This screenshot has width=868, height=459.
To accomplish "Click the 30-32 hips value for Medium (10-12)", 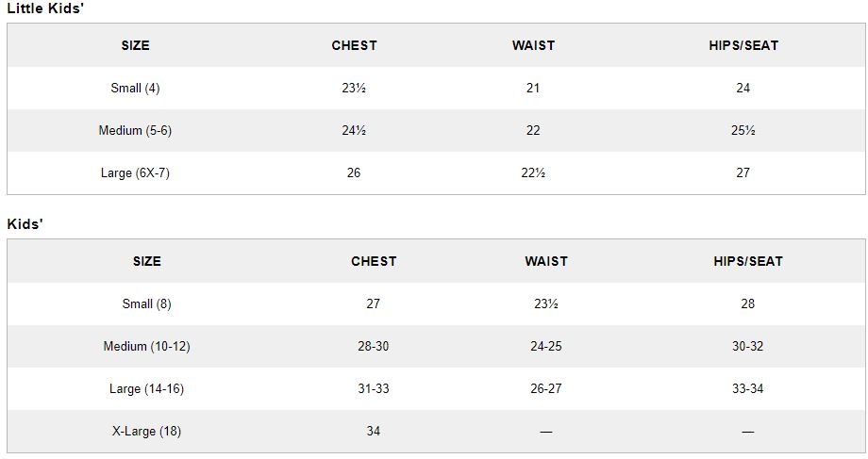I will pos(748,347).
